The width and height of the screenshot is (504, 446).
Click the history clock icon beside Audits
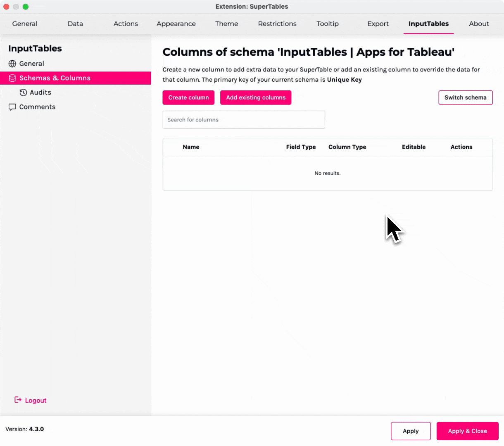[23, 93]
